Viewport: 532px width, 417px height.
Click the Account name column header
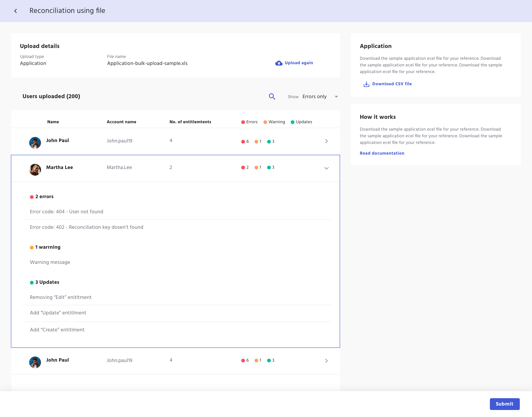click(121, 122)
